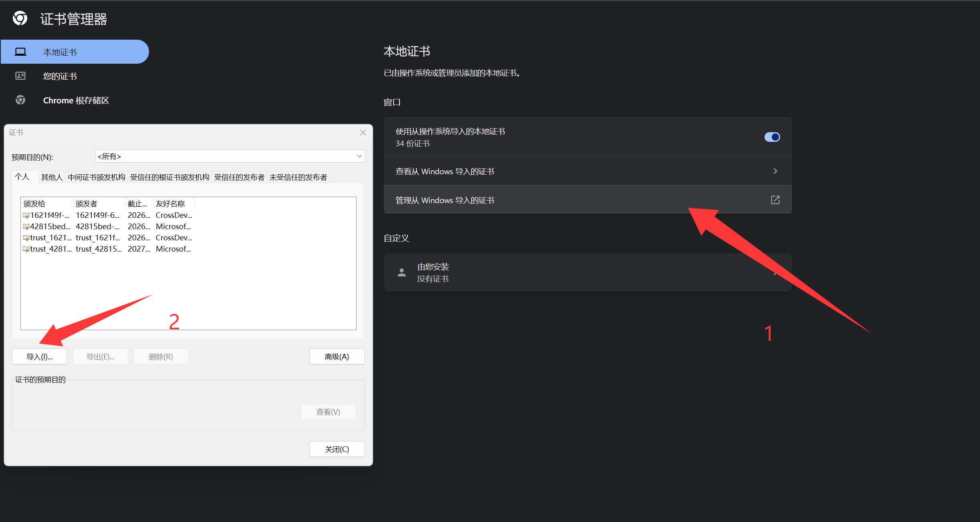The image size is (980, 522).
Task: Open the 由您安装 没有证书 row
Action: (588, 272)
